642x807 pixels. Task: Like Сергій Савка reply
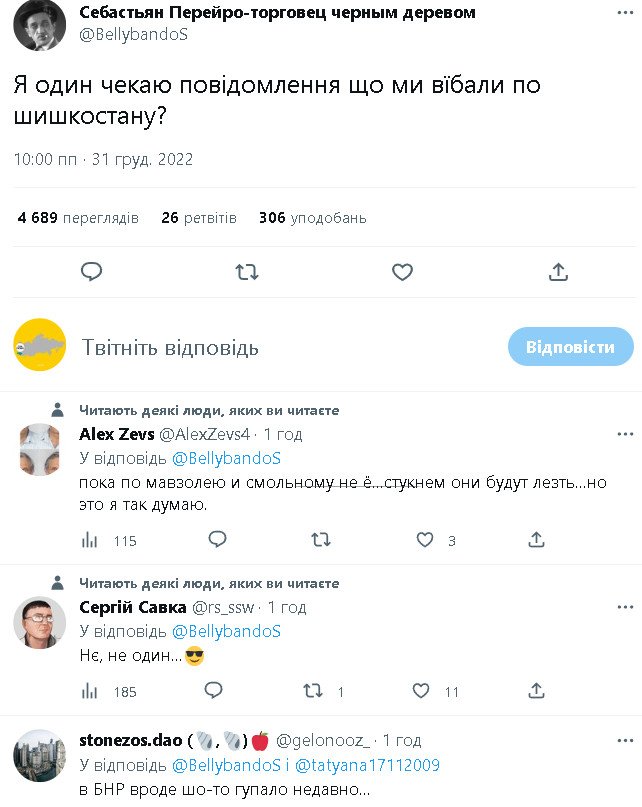pos(421,690)
